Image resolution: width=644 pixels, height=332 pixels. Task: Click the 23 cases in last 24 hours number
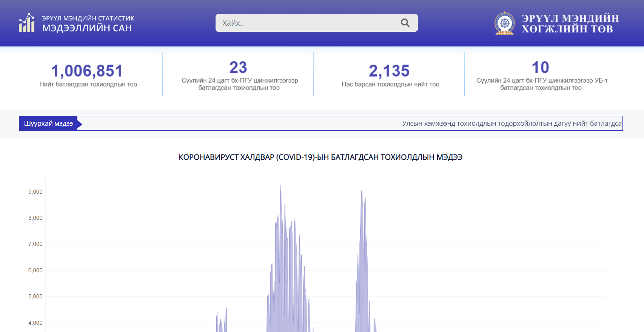[x=238, y=68]
